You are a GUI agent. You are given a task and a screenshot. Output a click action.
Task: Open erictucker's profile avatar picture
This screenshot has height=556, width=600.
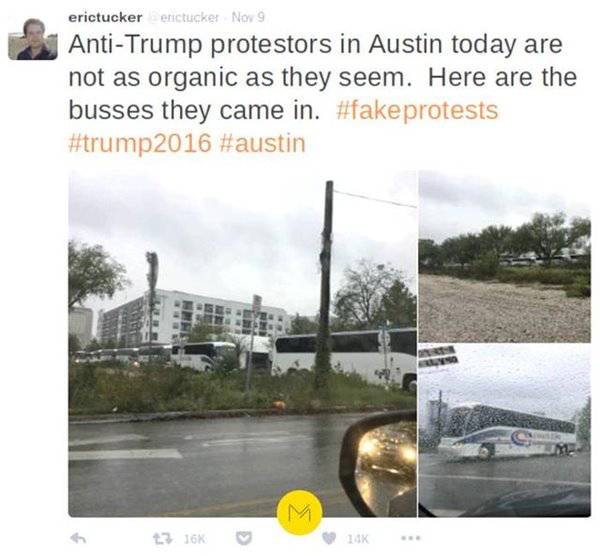[x=33, y=39]
